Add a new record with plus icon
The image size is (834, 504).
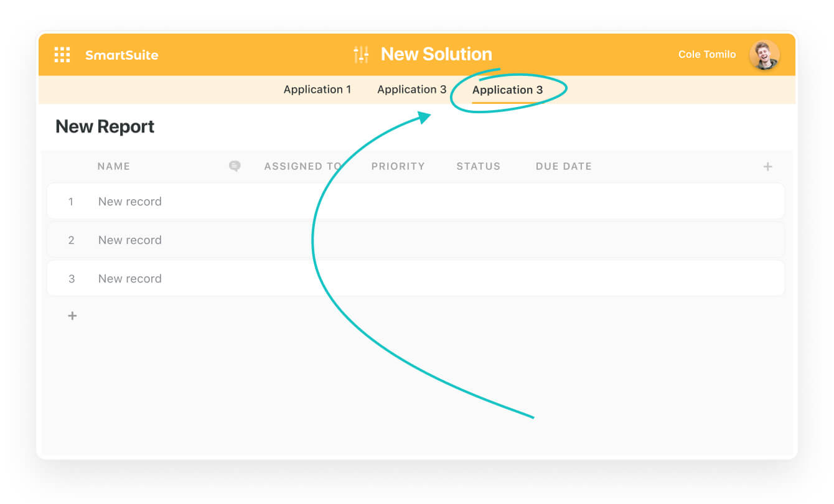[x=72, y=316]
